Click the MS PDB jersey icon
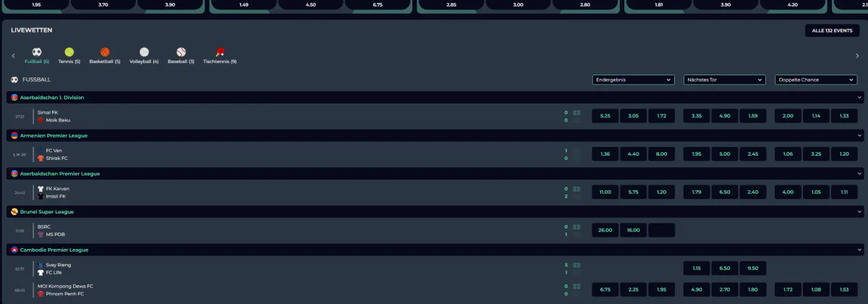Image resolution: width=868 pixels, height=304 pixels. [41, 235]
